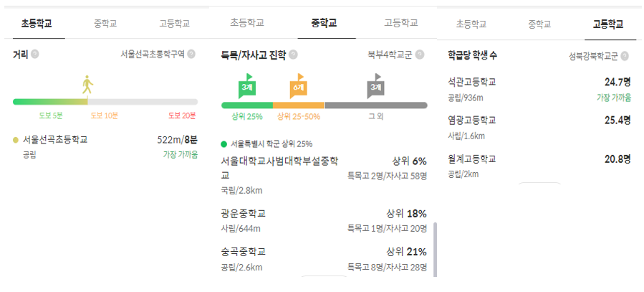Switch to 중학교 tab in the left panel
The width and height of the screenshot is (644, 292).
pyautogui.click(x=105, y=24)
